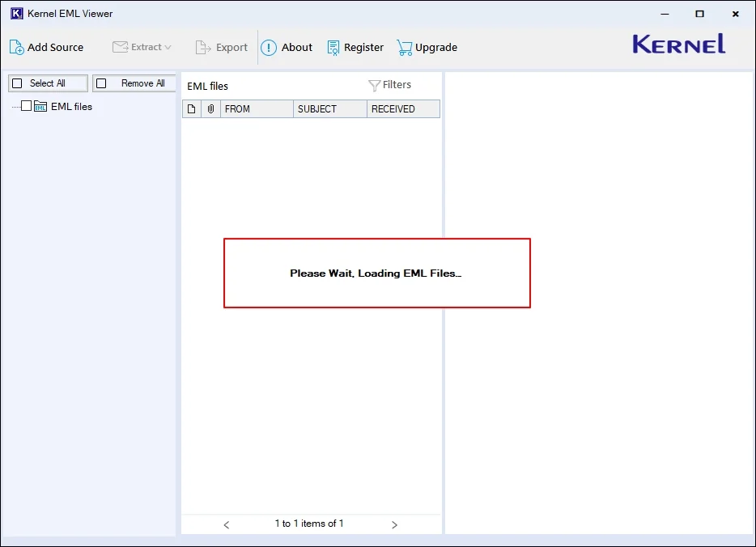Open the Extract dropdown arrow
This screenshot has width=756, height=547.
point(168,48)
